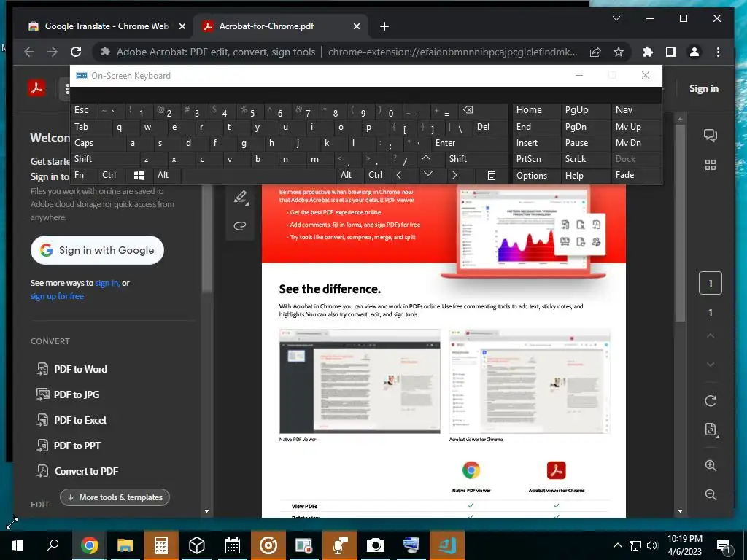Toggle left Shift key on On-Screen Keyboard
This screenshot has height=560, width=747.
(104, 159)
